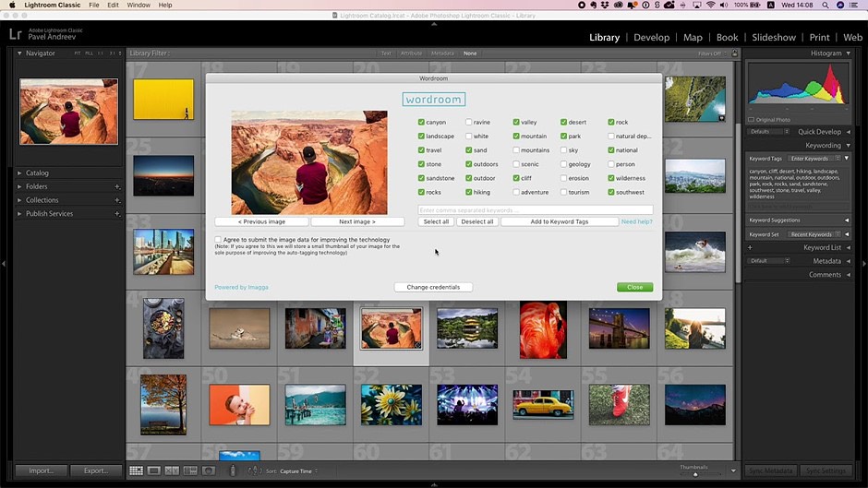This screenshot has height=488, width=868.
Task: Uncheck the canyon keyword checkbox
Action: tap(421, 122)
